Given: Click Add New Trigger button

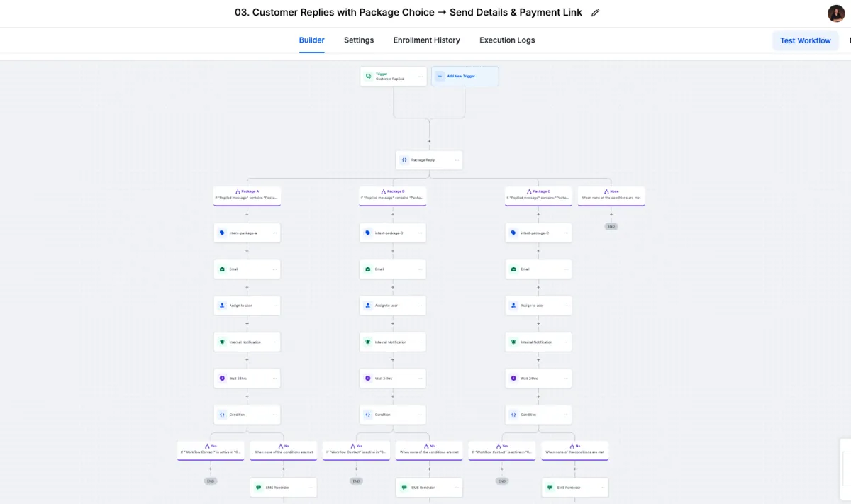Looking at the screenshot, I should tap(465, 77).
